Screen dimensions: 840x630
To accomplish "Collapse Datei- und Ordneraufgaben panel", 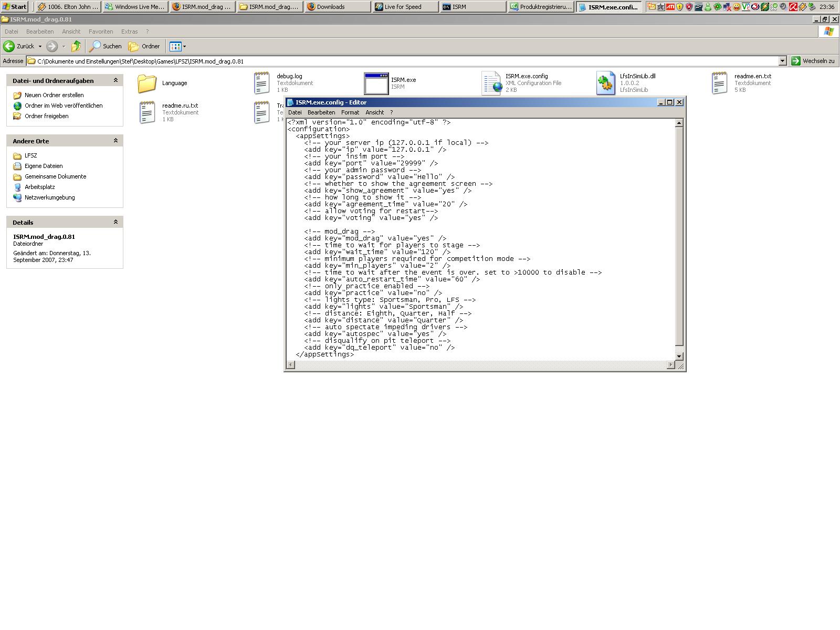I will pos(115,80).
